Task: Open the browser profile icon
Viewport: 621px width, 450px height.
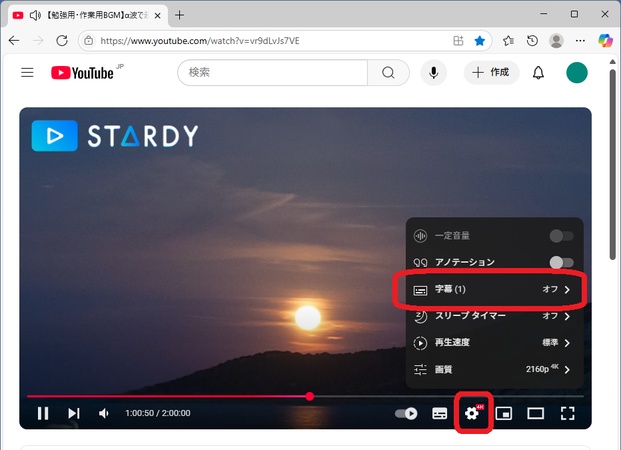Action: tap(556, 40)
